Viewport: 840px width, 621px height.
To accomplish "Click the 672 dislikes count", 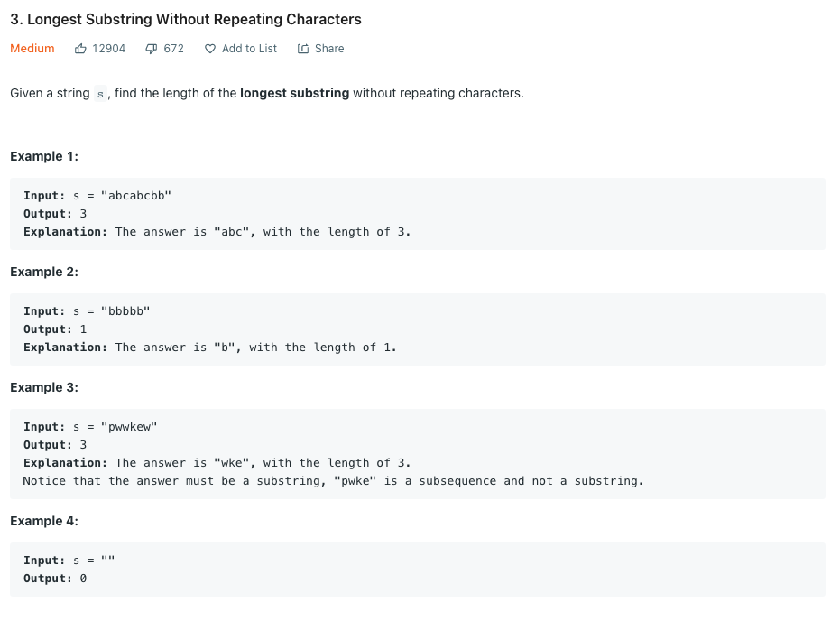I will (173, 49).
